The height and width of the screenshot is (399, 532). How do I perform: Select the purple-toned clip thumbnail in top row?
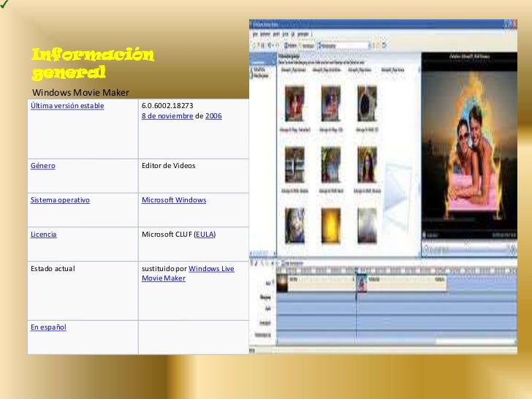tap(331, 104)
